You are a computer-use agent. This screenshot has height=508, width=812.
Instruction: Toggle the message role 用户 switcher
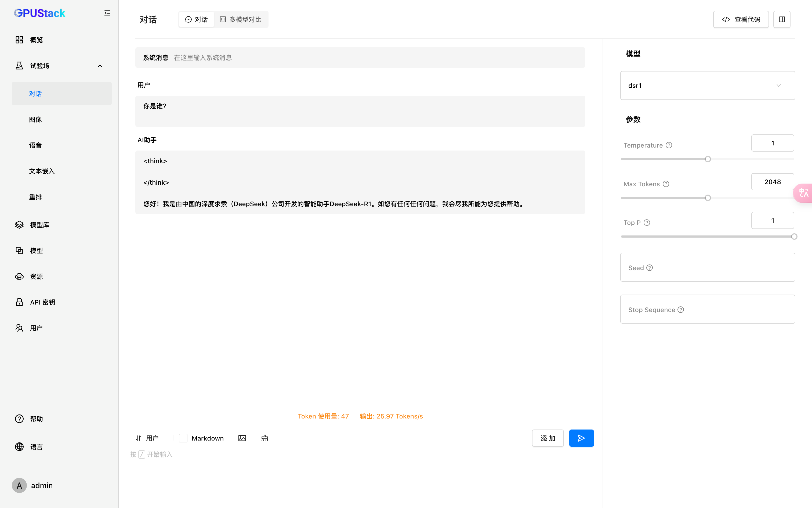coord(147,438)
